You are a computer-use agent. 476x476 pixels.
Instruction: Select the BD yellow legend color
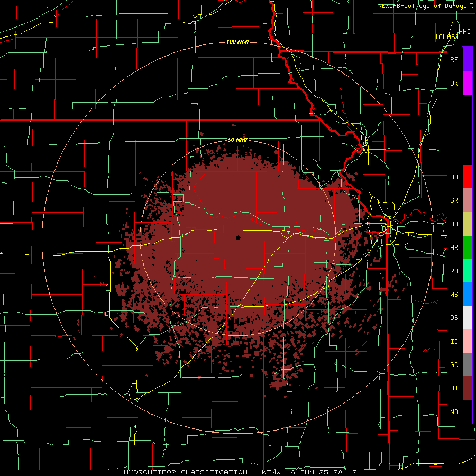[467, 224]
